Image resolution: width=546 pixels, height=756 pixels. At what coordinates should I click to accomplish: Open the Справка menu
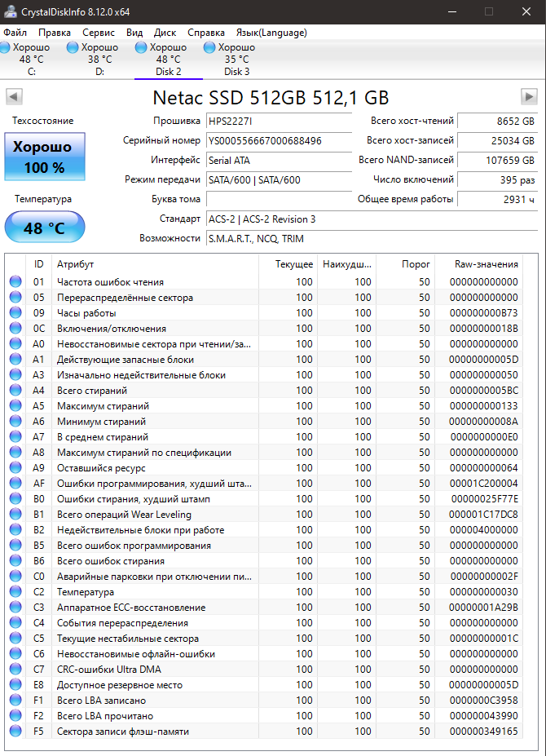click(x=206, y=33)
